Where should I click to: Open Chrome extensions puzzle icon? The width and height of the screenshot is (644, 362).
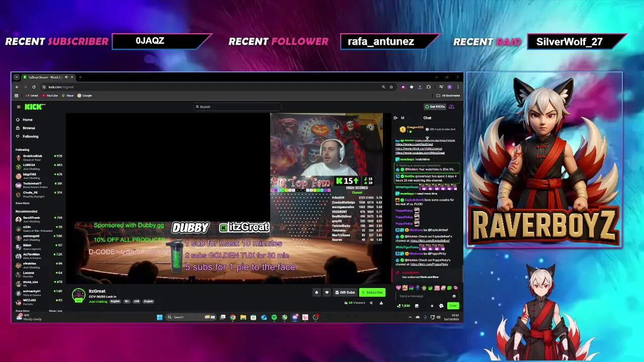click(x=429, y=87)
